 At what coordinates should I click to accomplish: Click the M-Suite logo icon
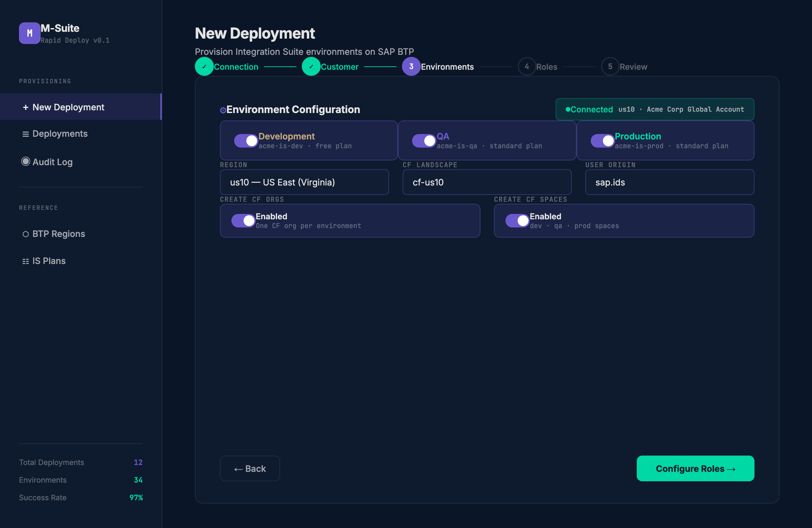29,33
